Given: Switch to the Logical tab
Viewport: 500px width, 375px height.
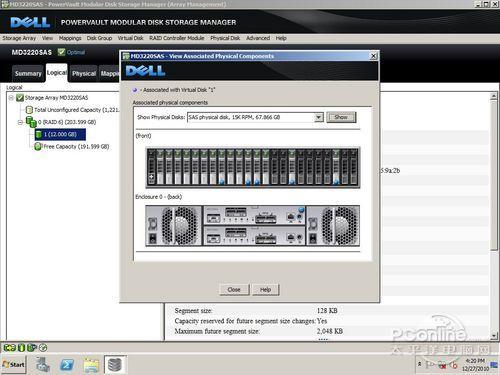Looking at the screenshot, I should click(57, 73).
